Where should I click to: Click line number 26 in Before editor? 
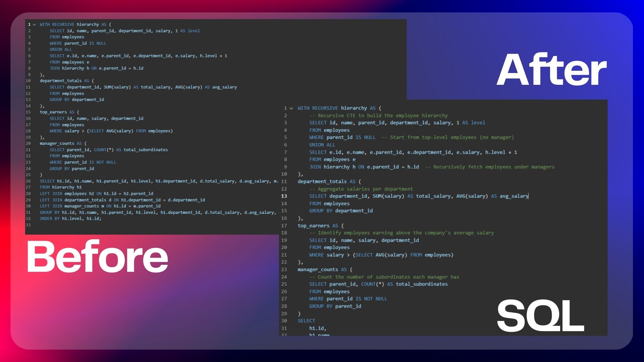pos(28,181)
